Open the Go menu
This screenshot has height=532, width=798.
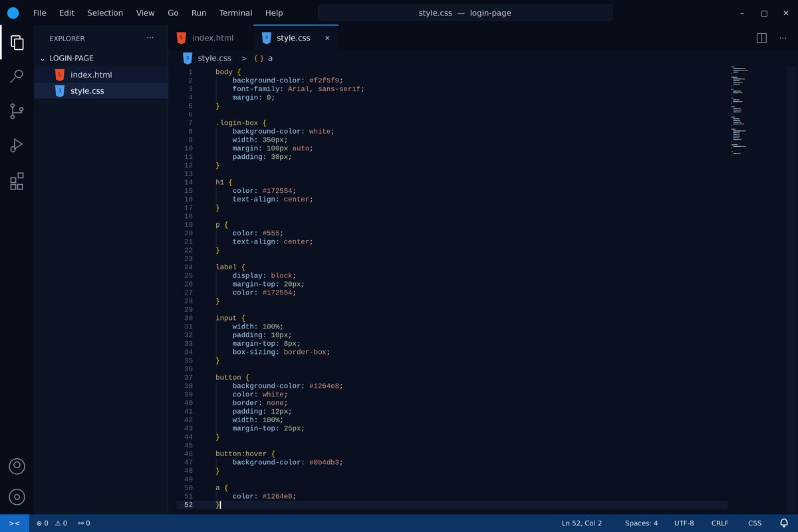coord(173,13)
